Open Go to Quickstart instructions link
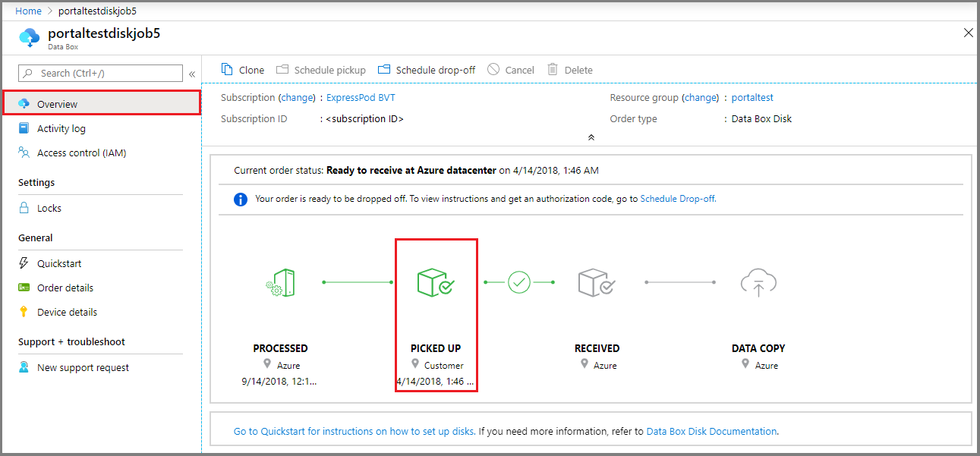The width and height of the screenshot is (980, 456). (x=355, y=431)
